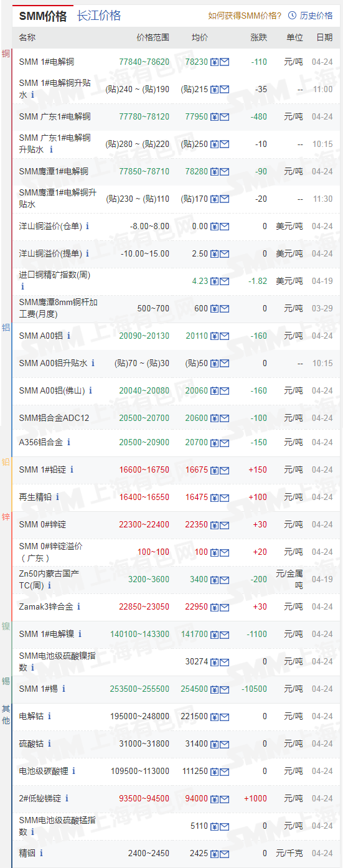Click the mail icon for SMM 1#电解铜
This screenshot has height=868, width=343.
click(225, 62)
